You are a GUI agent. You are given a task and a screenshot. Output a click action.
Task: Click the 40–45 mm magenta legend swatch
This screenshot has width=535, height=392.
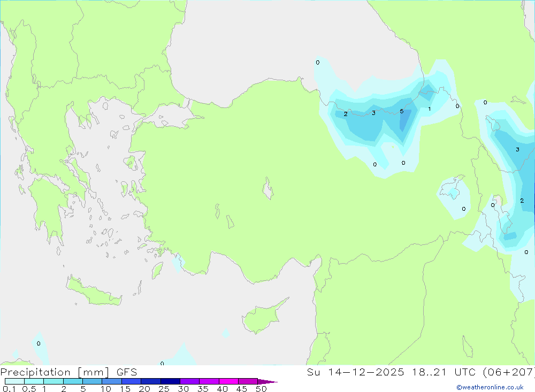coord(228,381)
